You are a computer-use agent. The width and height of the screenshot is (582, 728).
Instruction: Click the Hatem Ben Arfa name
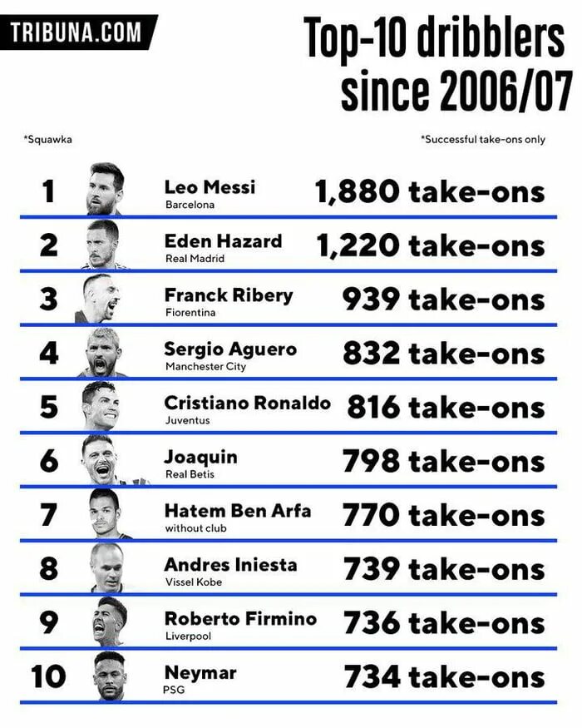[238, 511]
